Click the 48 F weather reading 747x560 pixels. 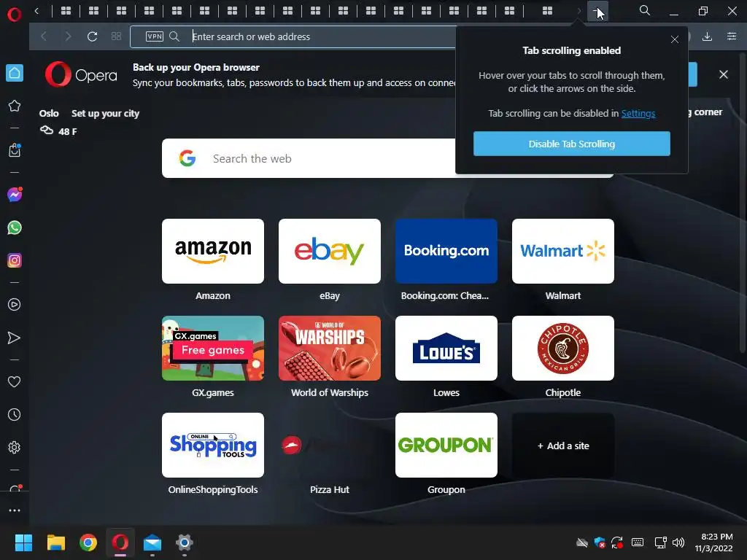tap(67, 131)
